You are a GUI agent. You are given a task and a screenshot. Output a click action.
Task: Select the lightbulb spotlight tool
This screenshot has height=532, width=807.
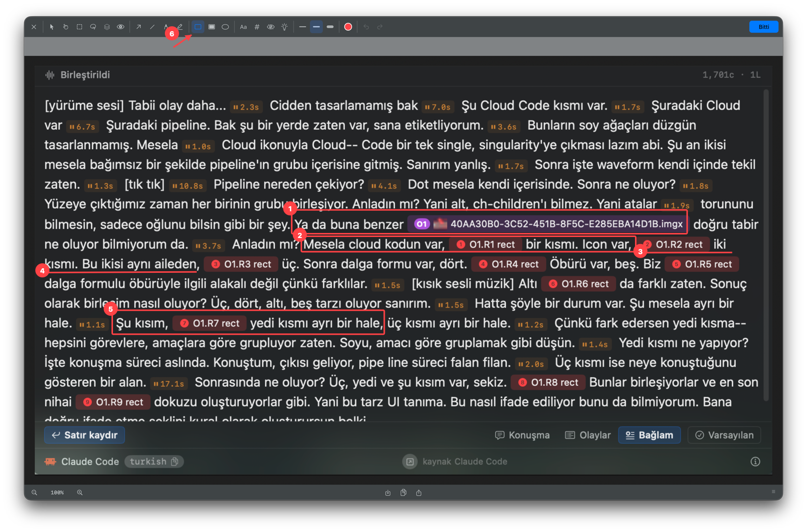tap(284, 27)
